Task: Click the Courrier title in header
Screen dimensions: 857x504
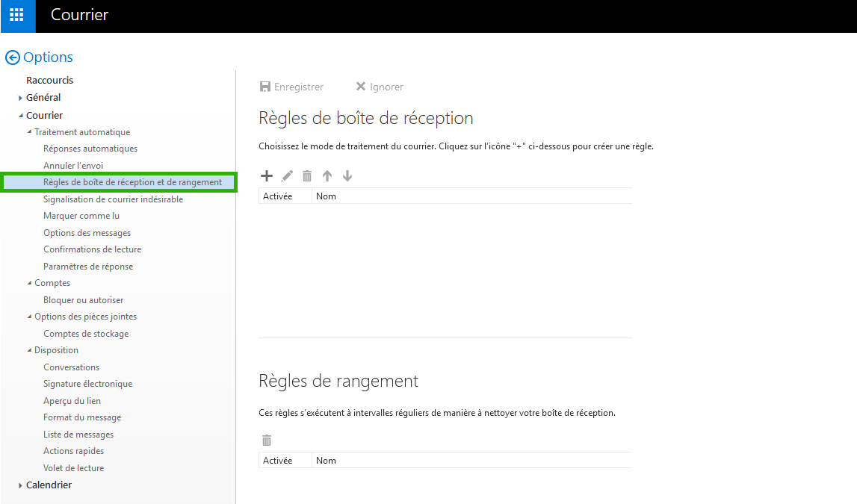Action: pos(80,15)
